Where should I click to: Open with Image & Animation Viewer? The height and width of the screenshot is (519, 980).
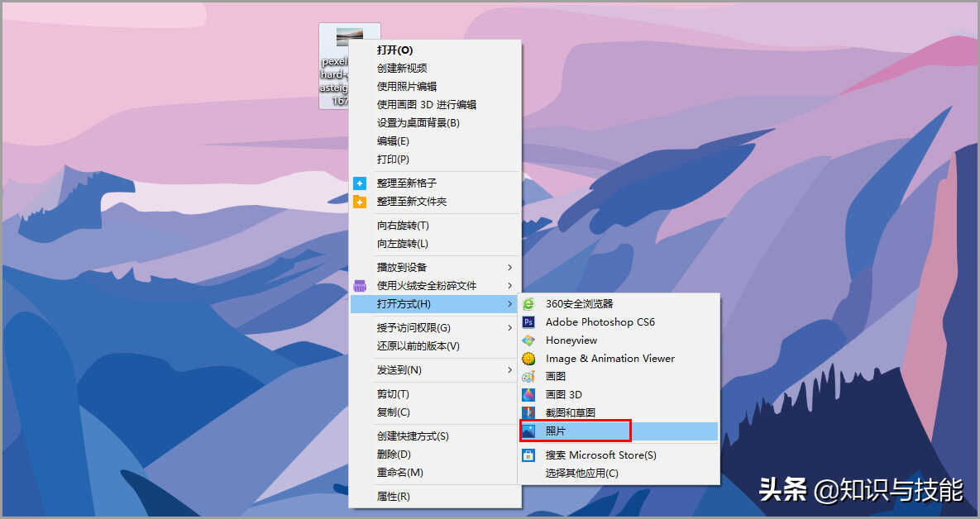pos(610,359)
